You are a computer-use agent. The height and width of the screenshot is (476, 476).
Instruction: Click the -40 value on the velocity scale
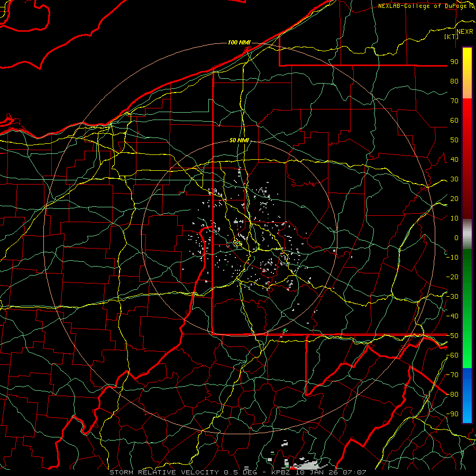(452, 316)
